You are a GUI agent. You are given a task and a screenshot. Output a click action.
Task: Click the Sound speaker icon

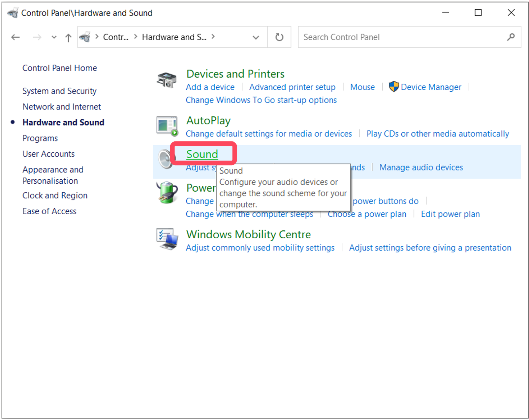click(x=165, y=159)
